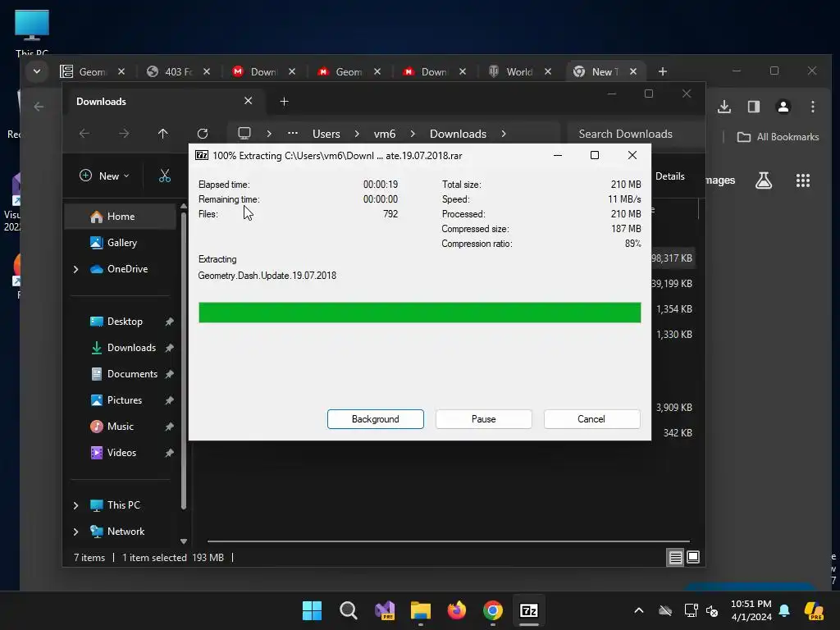Open All Bookmarks folder
Image resolution: width=840 pixels, height=630 pixels.
(778, 137)
